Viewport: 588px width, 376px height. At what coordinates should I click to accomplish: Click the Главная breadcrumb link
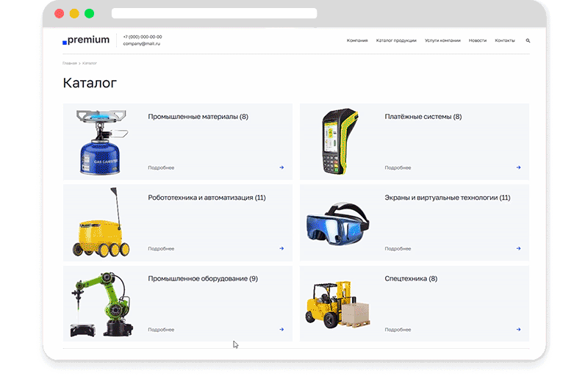tap(70, 63)
